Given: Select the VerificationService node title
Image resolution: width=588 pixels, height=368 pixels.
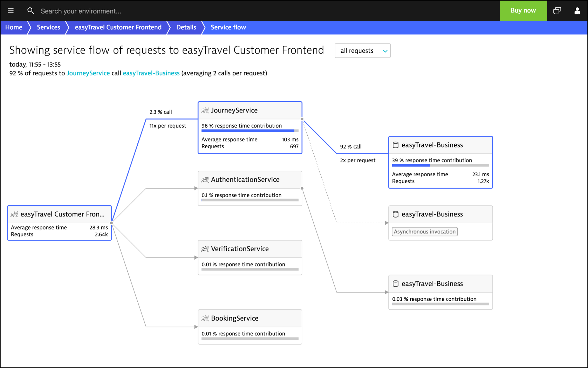Looking at the screenshot, I should (x=240, y=249).
